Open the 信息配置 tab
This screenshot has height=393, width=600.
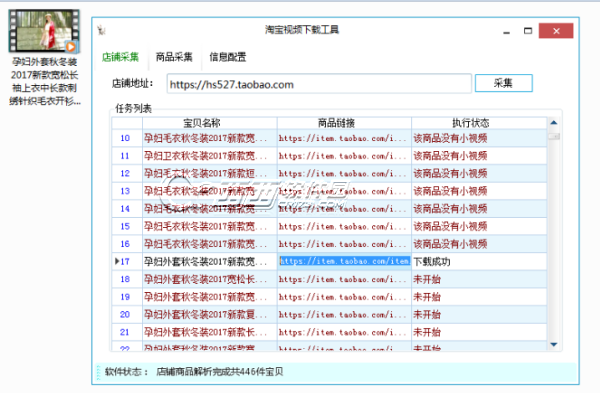[228, 57]
